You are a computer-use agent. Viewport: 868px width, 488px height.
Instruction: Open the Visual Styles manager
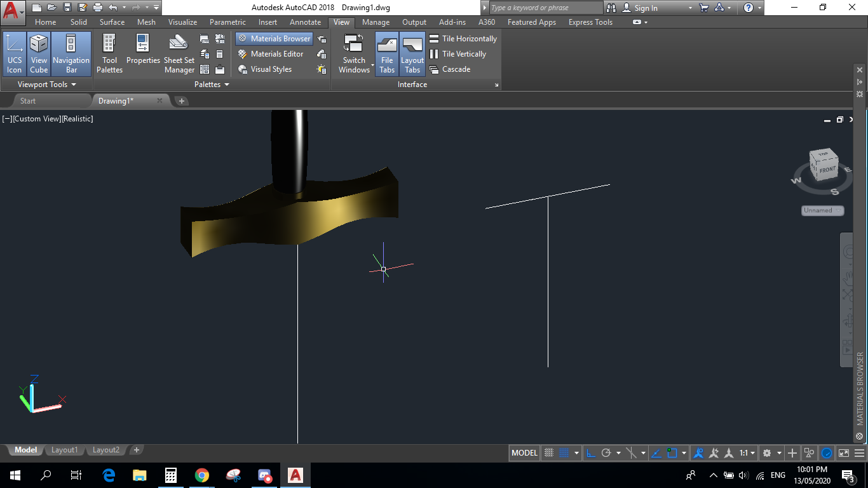tap(265, 69)
